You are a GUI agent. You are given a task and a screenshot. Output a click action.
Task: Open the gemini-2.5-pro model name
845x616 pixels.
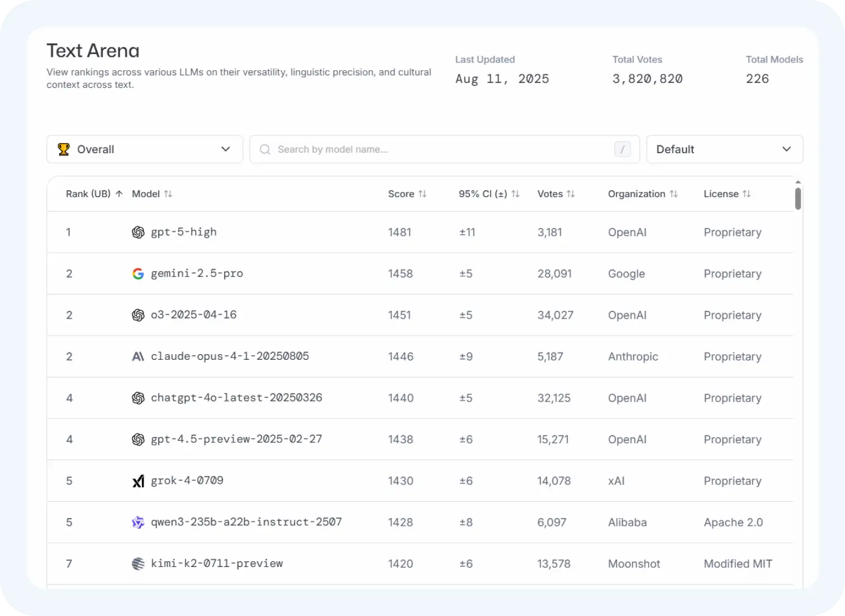pyautogui.click(x=197, y=274)
